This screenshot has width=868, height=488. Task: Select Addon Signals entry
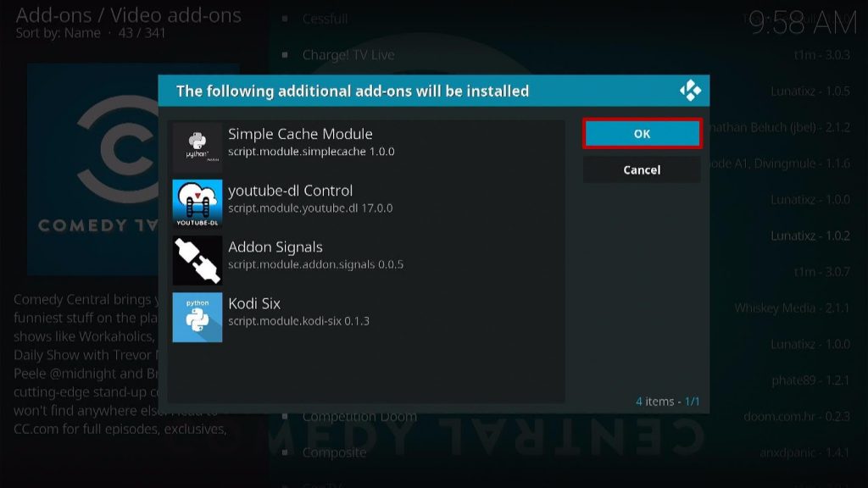coord(367,261)
